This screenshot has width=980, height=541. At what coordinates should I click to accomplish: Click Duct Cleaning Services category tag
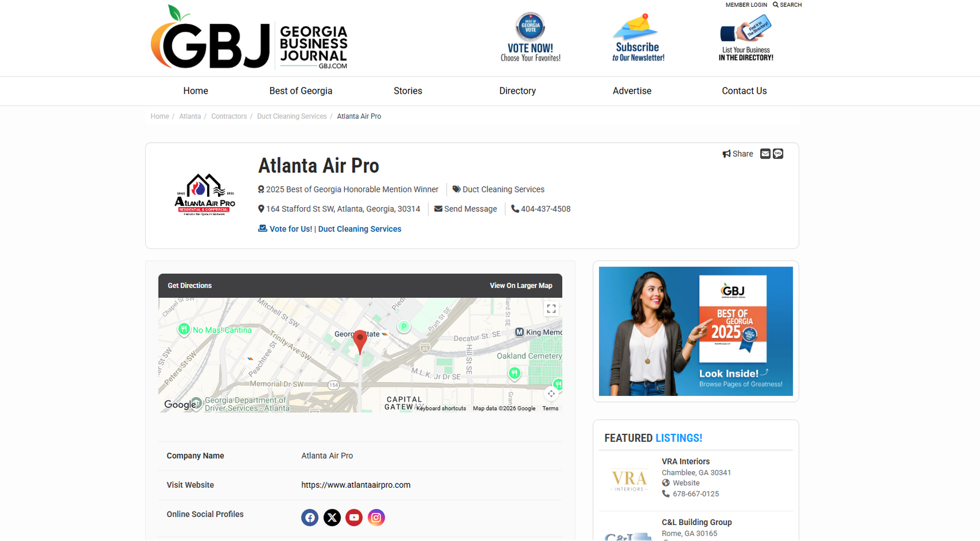pos(499,189)
